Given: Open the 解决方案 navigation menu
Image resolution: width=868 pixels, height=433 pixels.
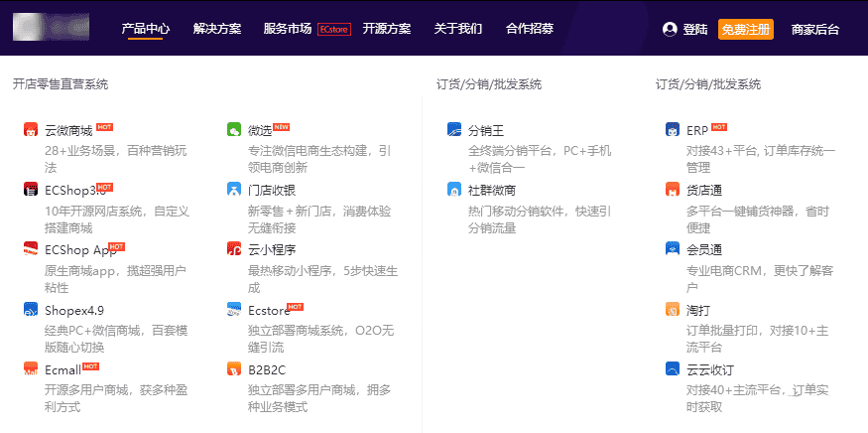Looking at the screenshot, I should pos(217,29).
